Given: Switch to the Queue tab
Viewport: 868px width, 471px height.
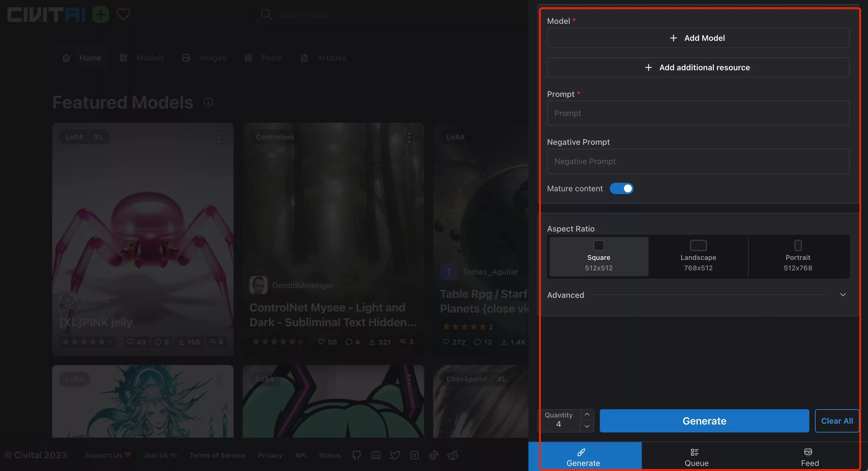Looking at the screenshot, I should pyautogui.click(x=696, y=457).
